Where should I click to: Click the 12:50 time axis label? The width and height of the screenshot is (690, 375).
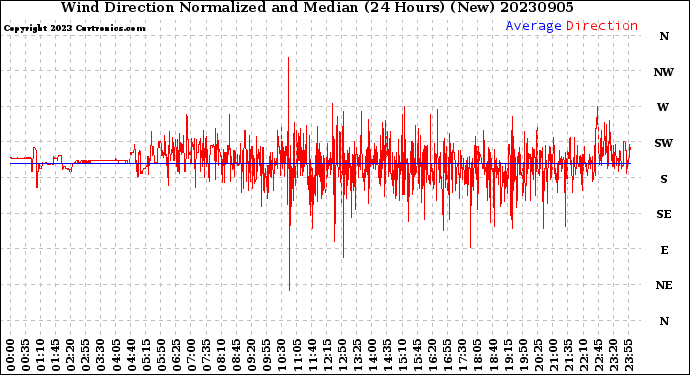coord(342,355)
